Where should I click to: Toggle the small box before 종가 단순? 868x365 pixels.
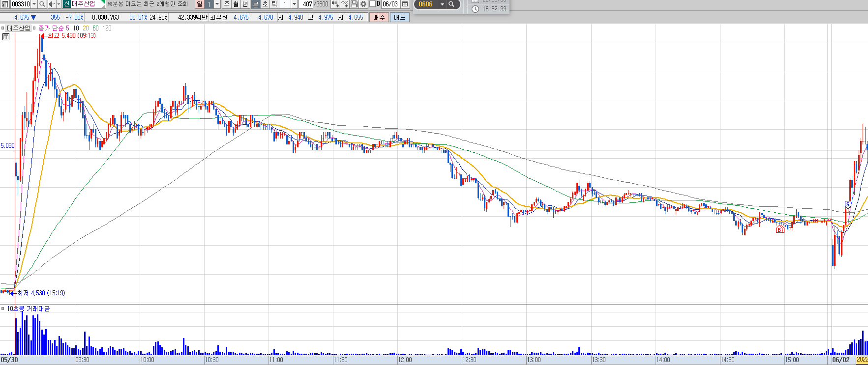coord(34,28)
